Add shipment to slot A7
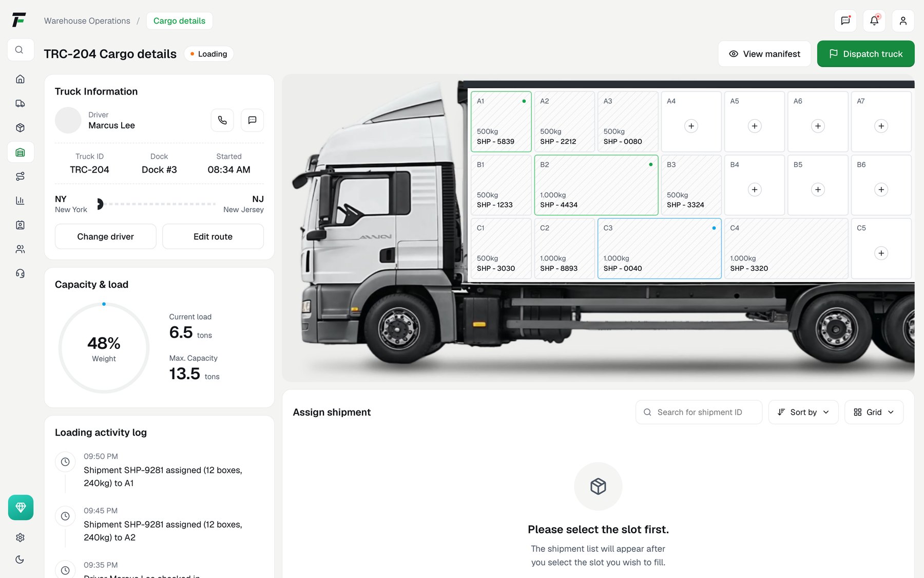Viewport: 924px width, 578px height. tap(881, 126)
